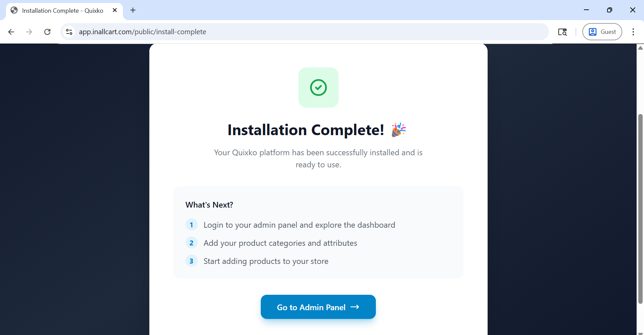Image resolution: width=644 pixels, height=335 pixels.
Task: Click 'Add your product categories and attributes' text
Action: pos(280,243)
